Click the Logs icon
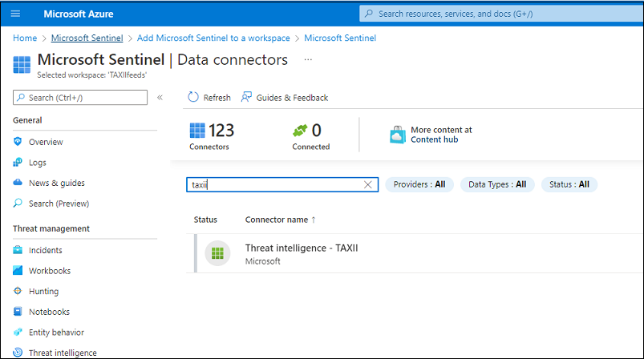 coord(18,162)
